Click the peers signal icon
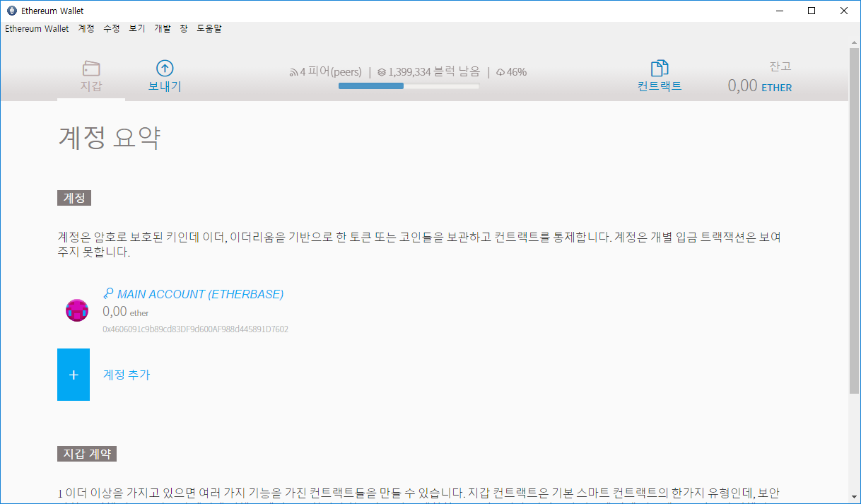This screenshot has width=861, height=504. coord(293,72)
